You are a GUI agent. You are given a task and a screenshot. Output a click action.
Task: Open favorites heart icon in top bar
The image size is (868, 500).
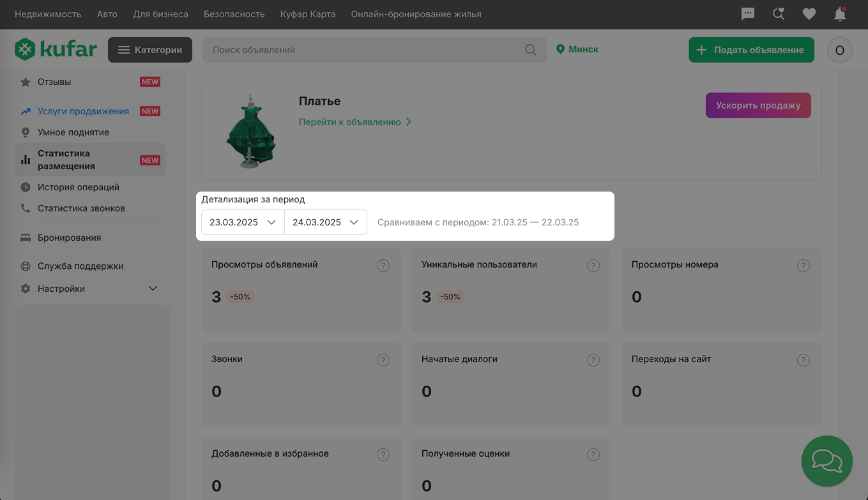[809, 14]
